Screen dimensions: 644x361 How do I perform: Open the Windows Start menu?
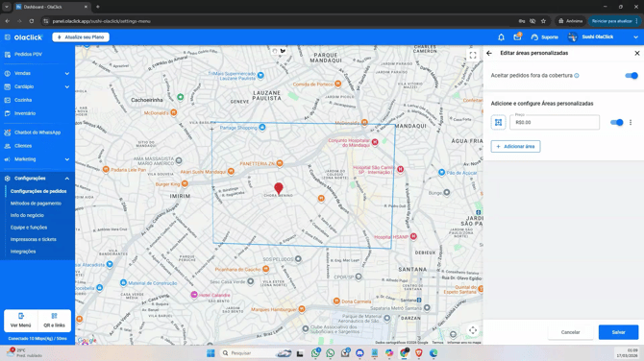pyautogui.click(x=211, y=353)
